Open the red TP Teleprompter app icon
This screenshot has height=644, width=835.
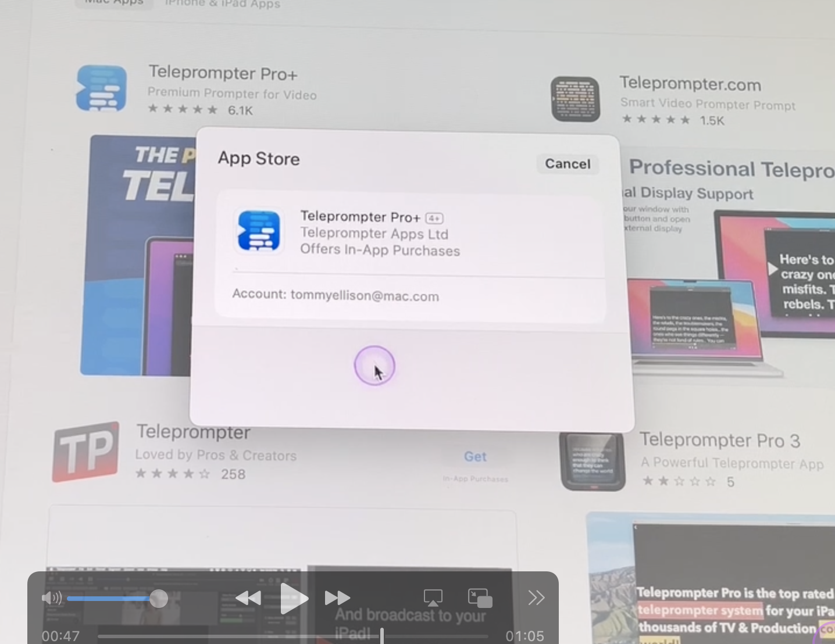pyautogui.click(x=85, y=452)
